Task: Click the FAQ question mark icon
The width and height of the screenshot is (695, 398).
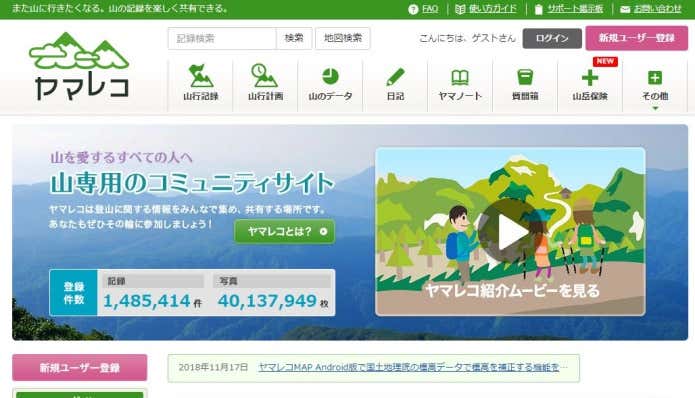Action: (x=413, y=9)
